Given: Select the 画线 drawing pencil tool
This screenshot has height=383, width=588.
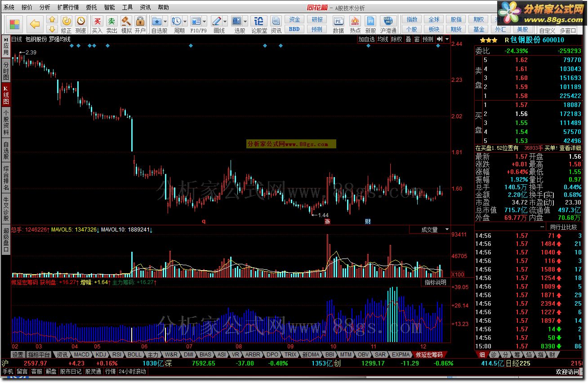Looking at the screenshot, I should pyautogui.click(x=216, y=21).
